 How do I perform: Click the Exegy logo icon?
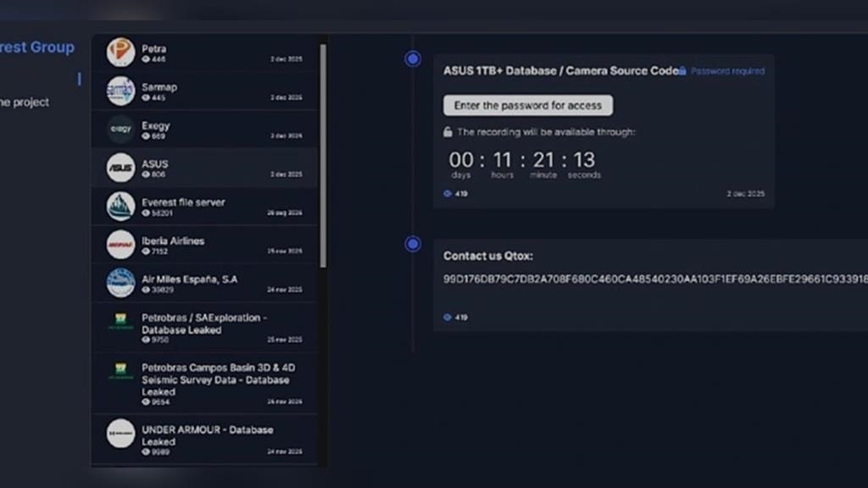120,129
